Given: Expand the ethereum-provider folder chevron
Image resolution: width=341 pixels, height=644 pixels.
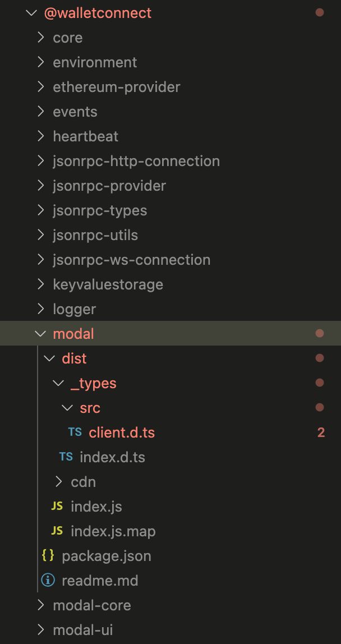Looking at the screenshot, I should (40, 87).
